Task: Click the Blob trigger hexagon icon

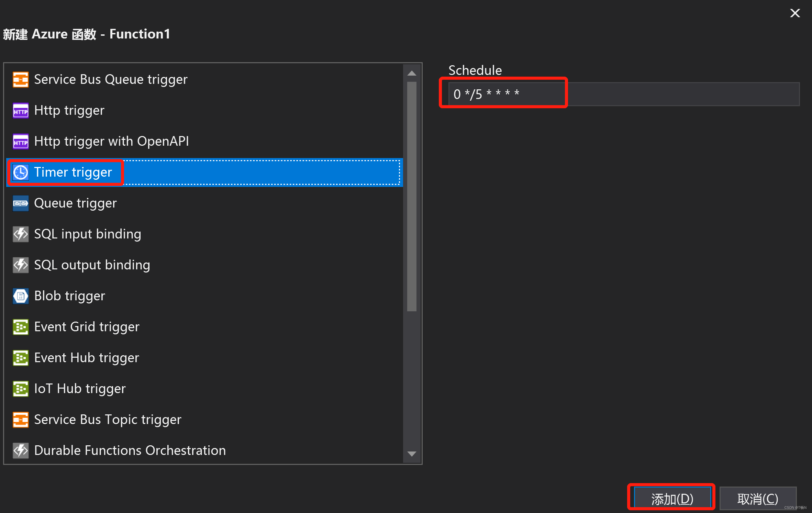Action: (21, 296)
